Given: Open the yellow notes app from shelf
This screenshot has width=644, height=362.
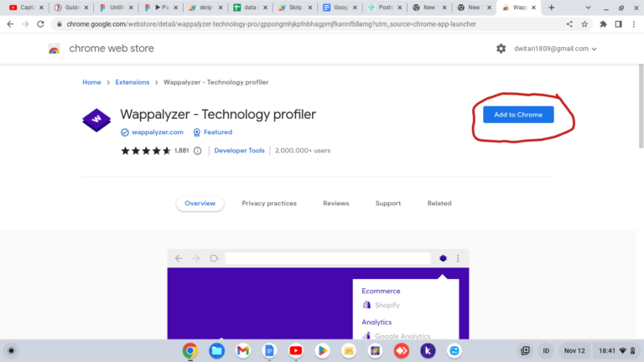Looking at the screenshot, I should 349,351.
